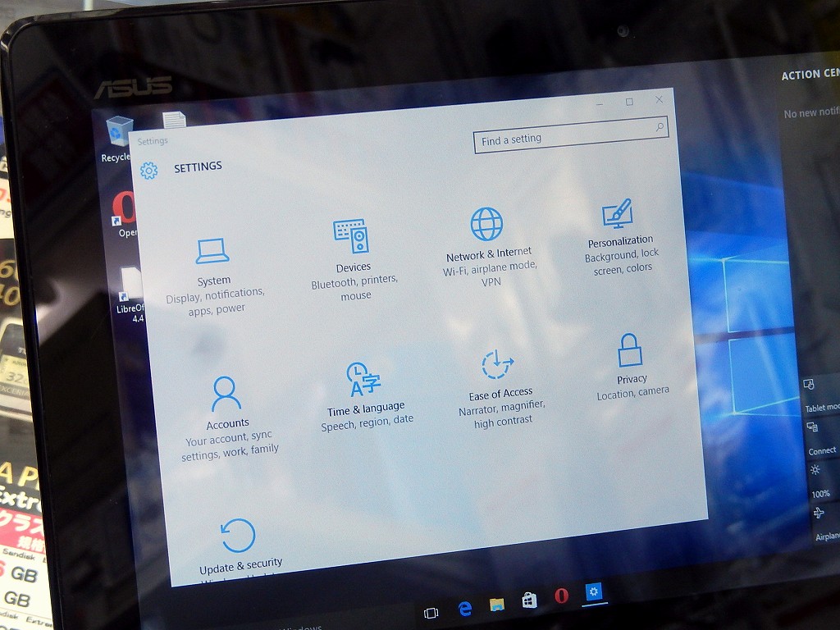840x630 pixels.
Task: Click the Personalization label
Action: coord(620,242)
